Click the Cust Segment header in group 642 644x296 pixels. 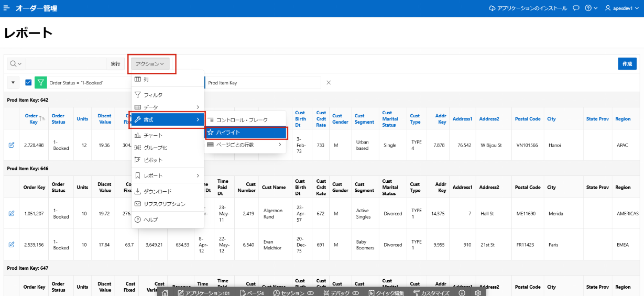[364, 119]
